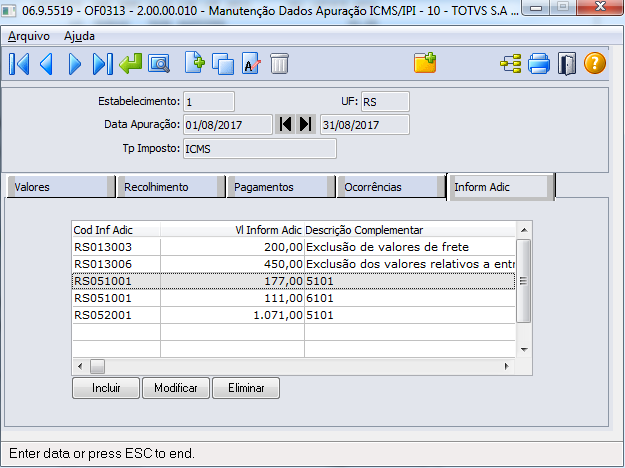Viewport: 625px width, 468px height.
Task: Click the horizontal scrollbar thumb in grid
Action: 97,366
